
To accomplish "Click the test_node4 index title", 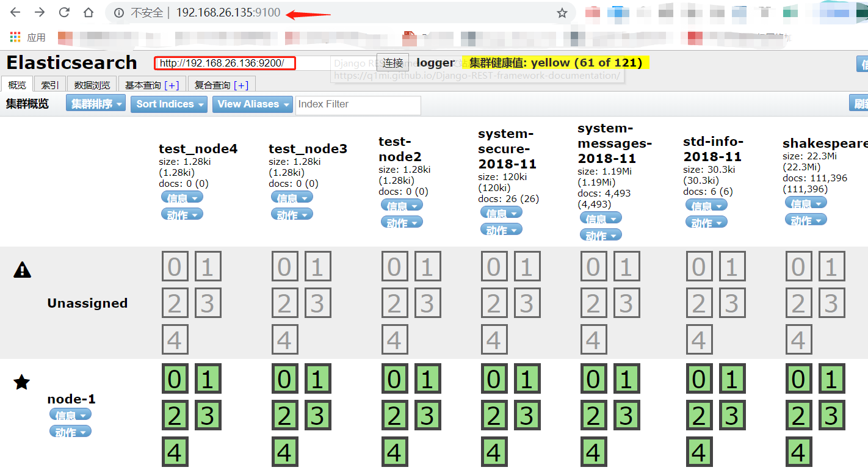I will click(x=198, y=149).
